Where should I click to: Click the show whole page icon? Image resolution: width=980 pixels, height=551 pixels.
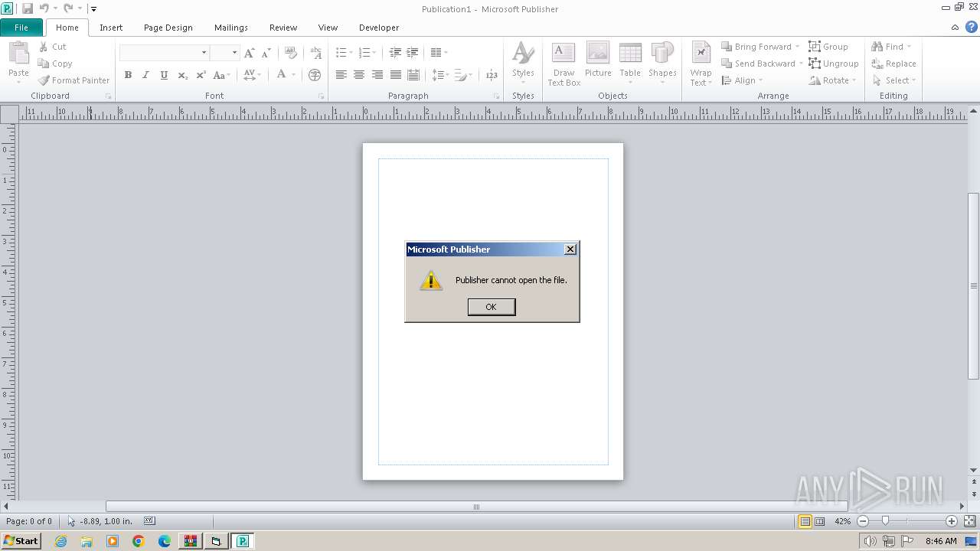pos(969,521)
